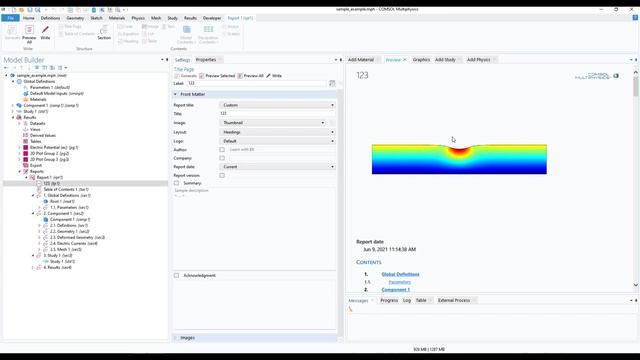Collapse the Reports tree node
Screen dimensions: 640x360
[20, 171]
